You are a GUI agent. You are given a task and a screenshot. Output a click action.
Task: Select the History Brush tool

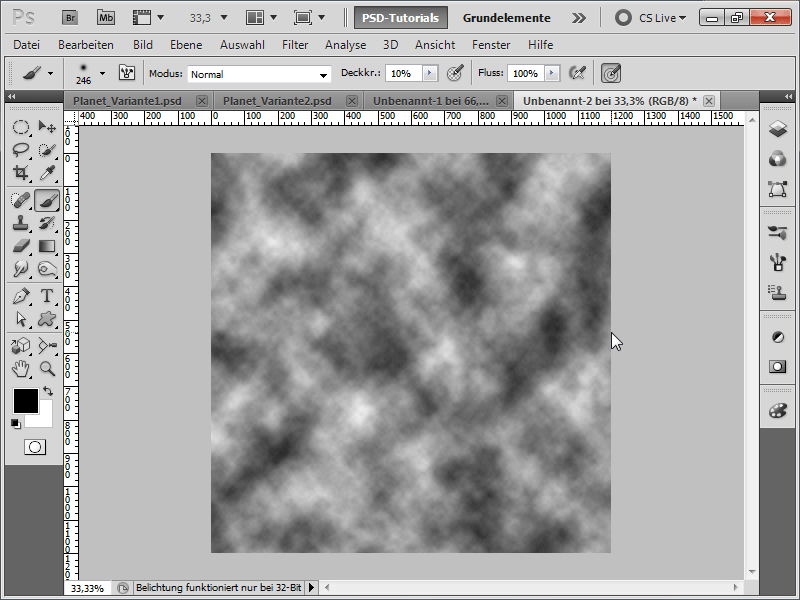pos(47,223)
